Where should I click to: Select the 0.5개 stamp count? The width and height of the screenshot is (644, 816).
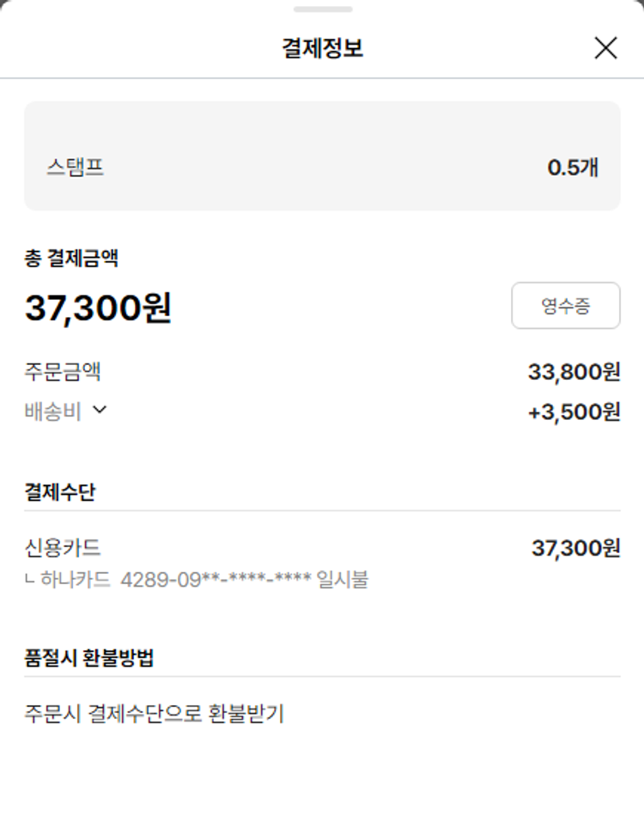point(573,167)
